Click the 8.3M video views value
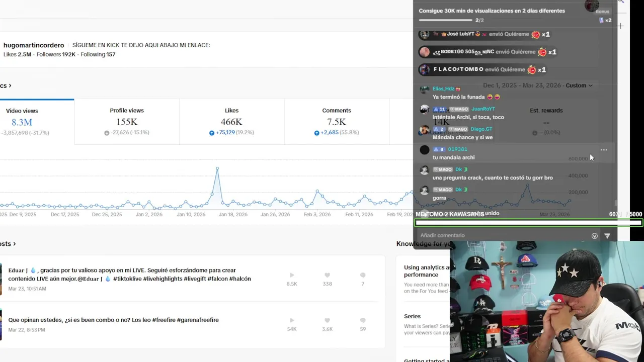 coord(22,122)
